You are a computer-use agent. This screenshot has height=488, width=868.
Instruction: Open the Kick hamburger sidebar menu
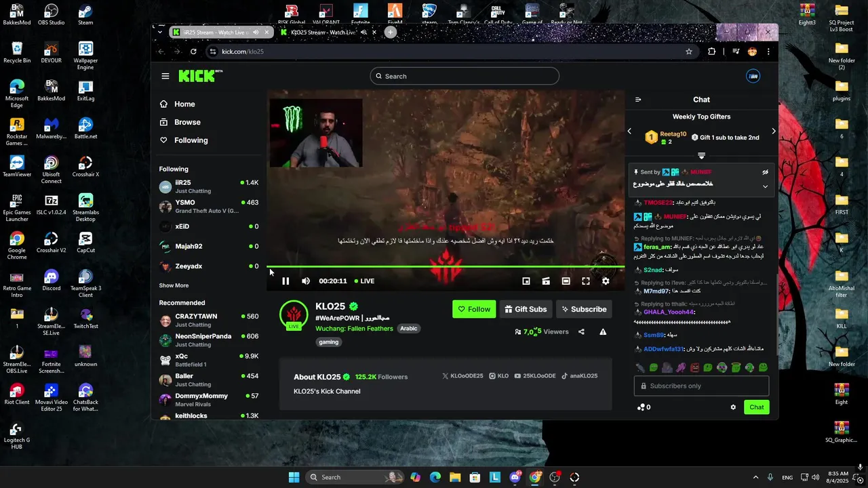tap(165, 76)
